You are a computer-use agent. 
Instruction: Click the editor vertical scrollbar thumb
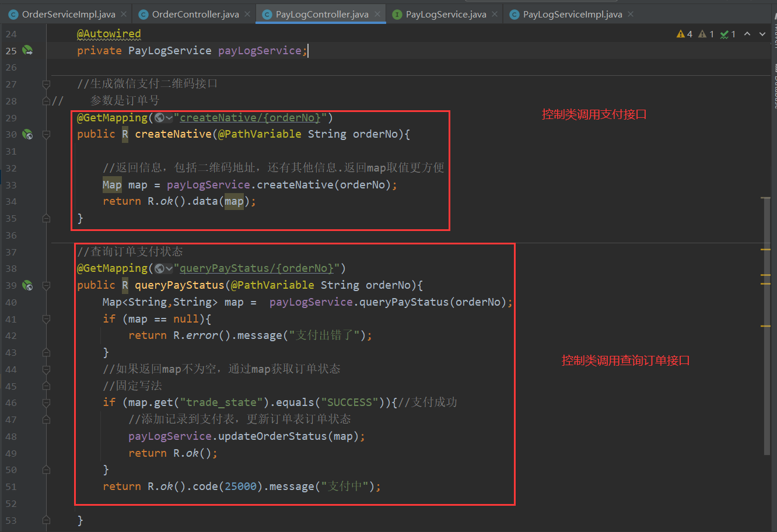pos(766,326)
